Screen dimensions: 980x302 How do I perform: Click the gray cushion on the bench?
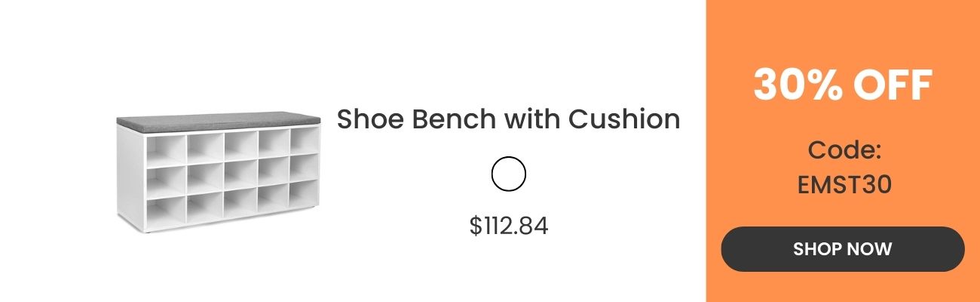[x=219, y=119]
